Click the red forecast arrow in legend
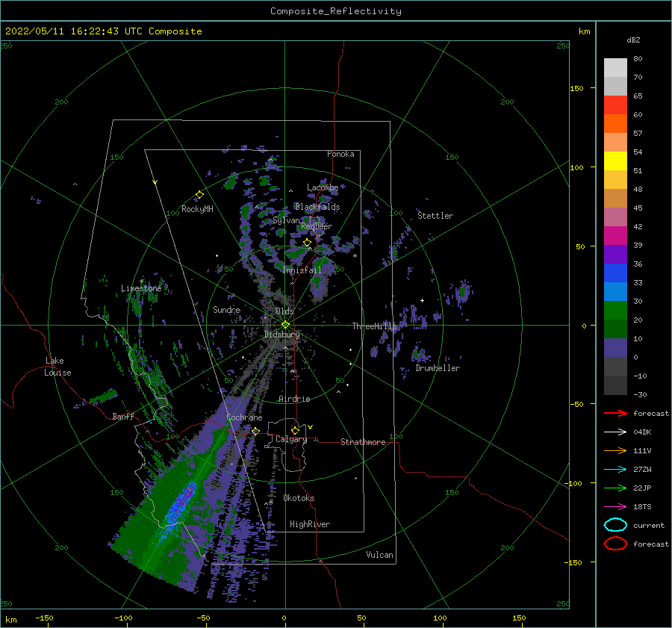 [x=615, y=413]
